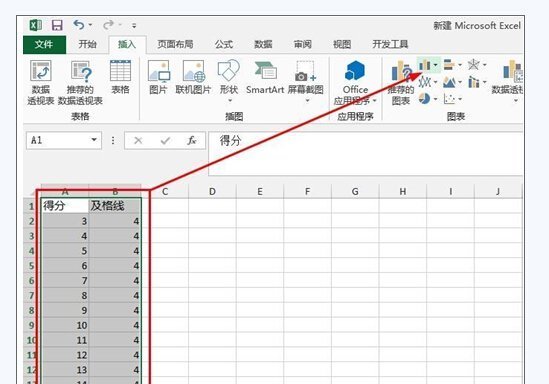Expand the radar chart dropdown arrow
Screen dimensions: 549x384
(485, 65)
